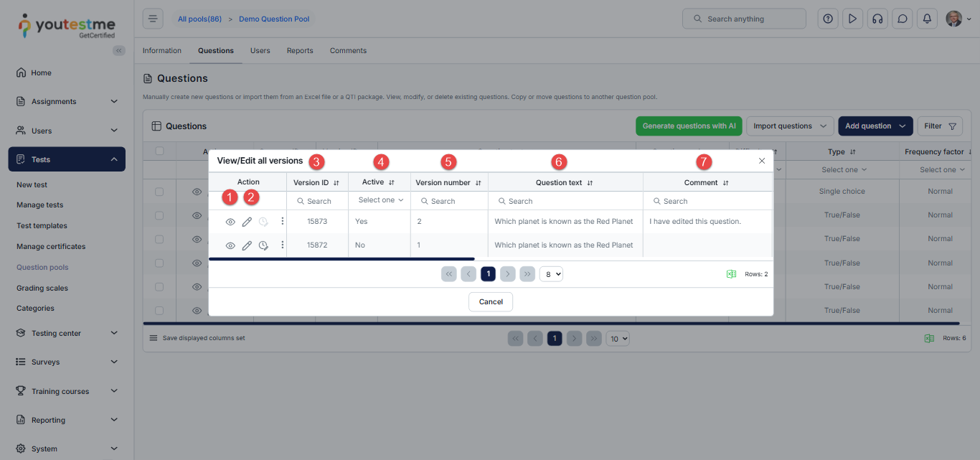The height and width of the screenshot is (460, 980).
Task: Open the chat messages icon
Action: (903, 19)
